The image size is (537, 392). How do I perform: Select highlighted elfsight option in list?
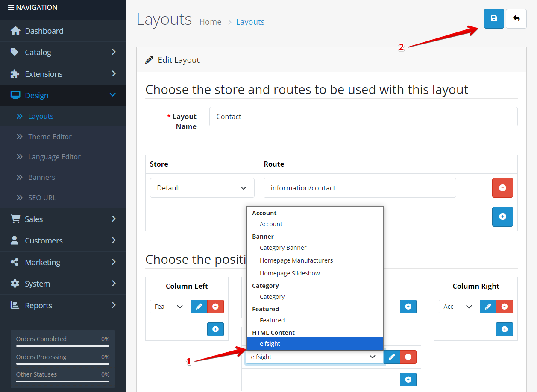pyautogui.click(x=315, y=344)
